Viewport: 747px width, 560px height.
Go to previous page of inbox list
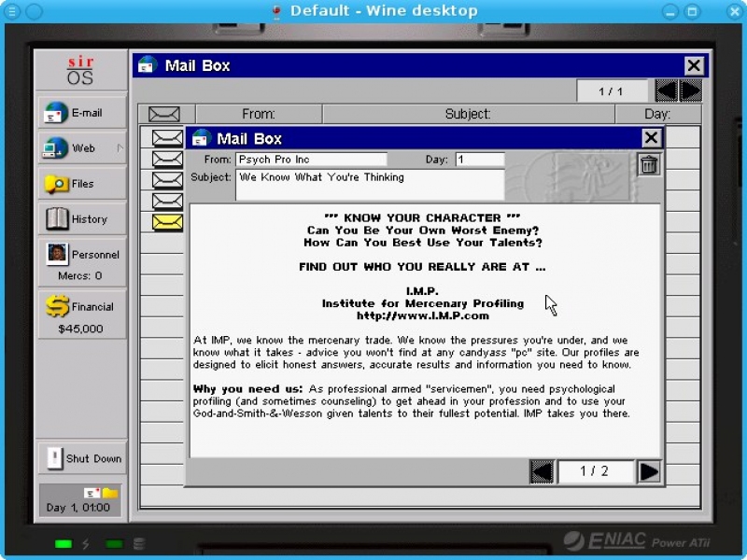point(666,91)
